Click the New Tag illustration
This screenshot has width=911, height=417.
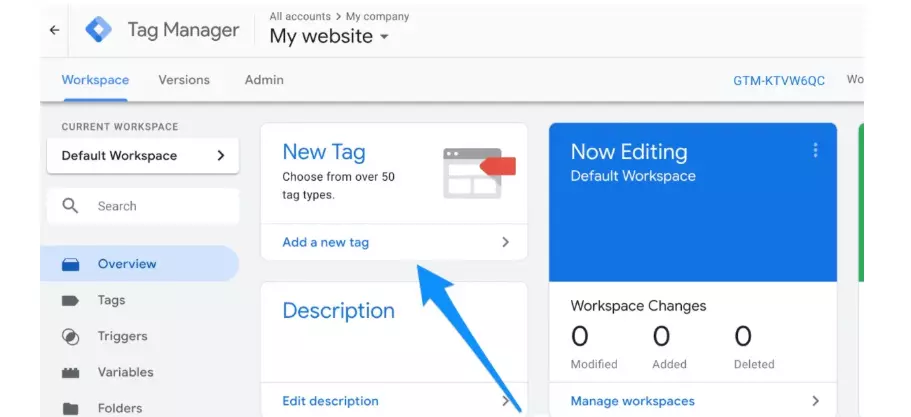[x=479, y=172]
